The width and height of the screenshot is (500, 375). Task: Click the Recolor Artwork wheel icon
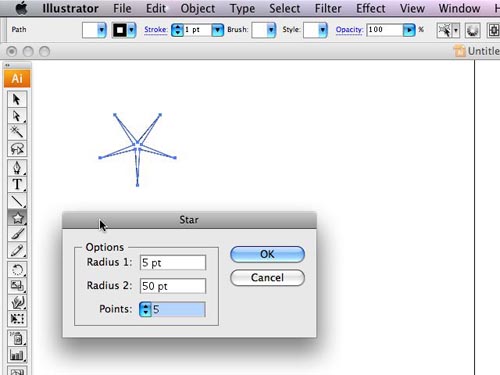point(473,30)
